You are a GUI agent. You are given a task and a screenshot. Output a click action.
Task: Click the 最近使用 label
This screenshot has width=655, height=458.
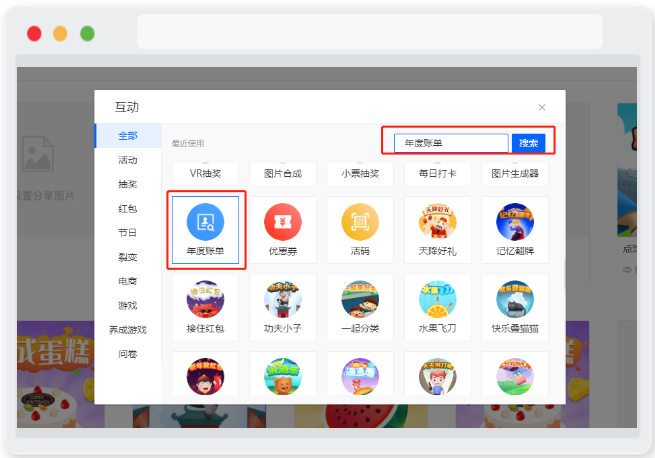(188, 143)
